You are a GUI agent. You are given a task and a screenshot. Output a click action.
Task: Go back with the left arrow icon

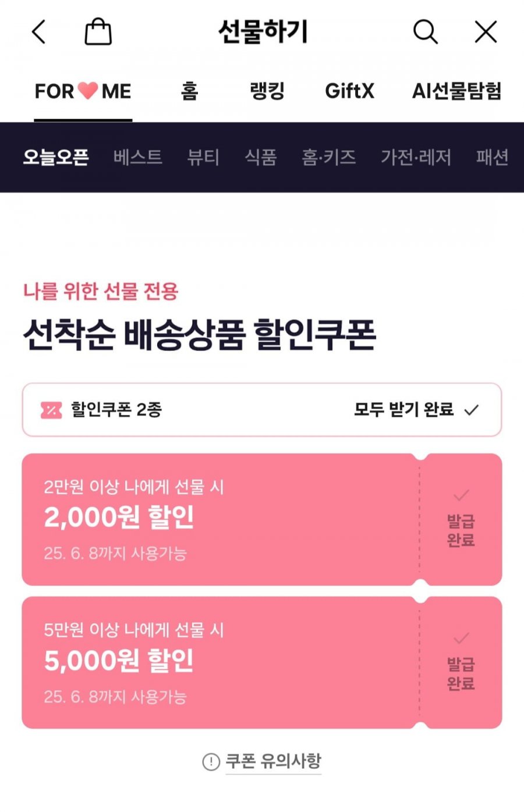click(x=38, y=31)
